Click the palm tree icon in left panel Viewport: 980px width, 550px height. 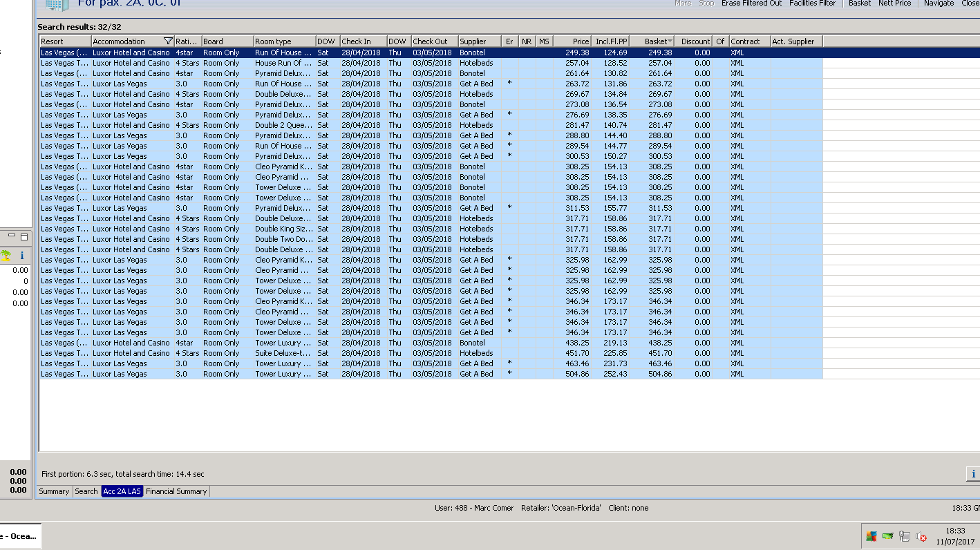(6, 255)
